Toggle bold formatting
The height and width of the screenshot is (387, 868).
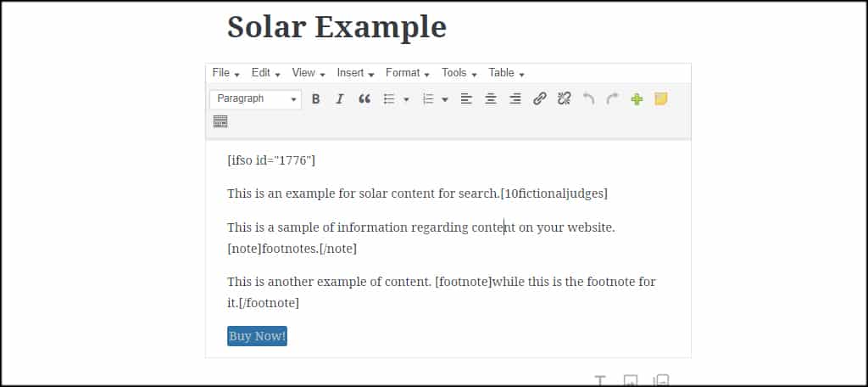(x=315, y=99)
